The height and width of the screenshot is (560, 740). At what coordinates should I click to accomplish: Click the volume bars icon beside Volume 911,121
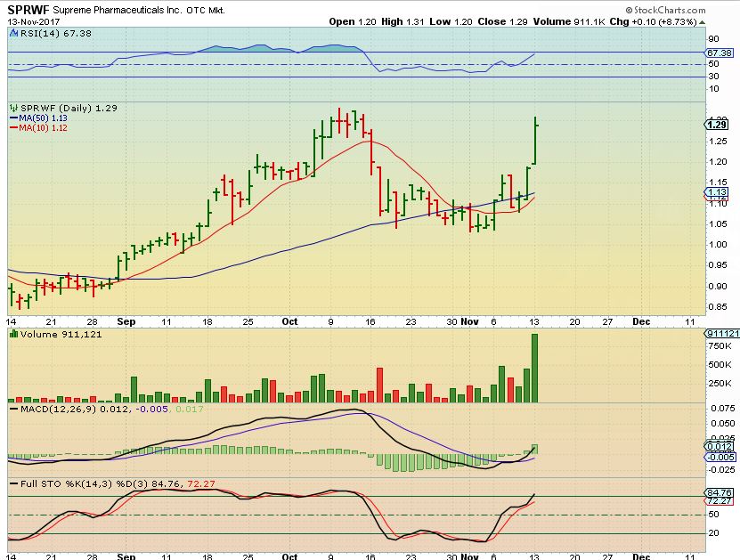click(13, 334)
